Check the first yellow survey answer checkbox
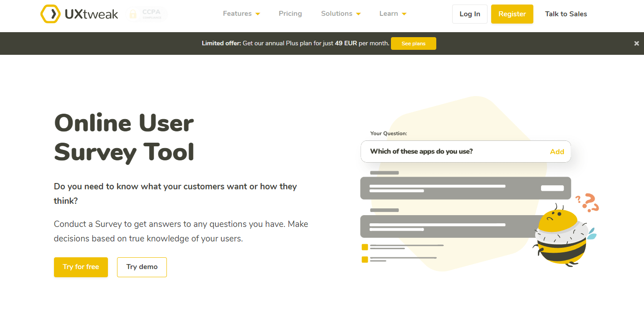The width and height of the screenshot is (644, 318). point(365,247)
